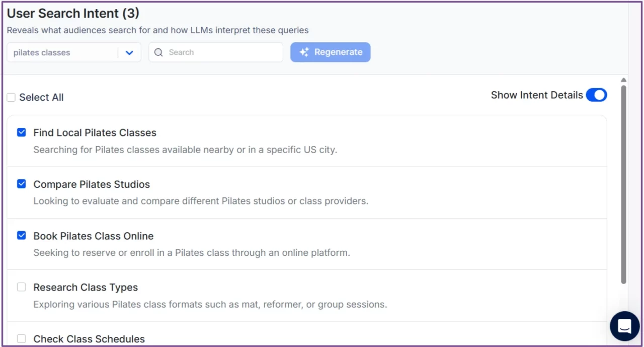Viewport: 644px width, 347px height.
Task: Click the magnifier icon in search box
Action: [158, 52]
